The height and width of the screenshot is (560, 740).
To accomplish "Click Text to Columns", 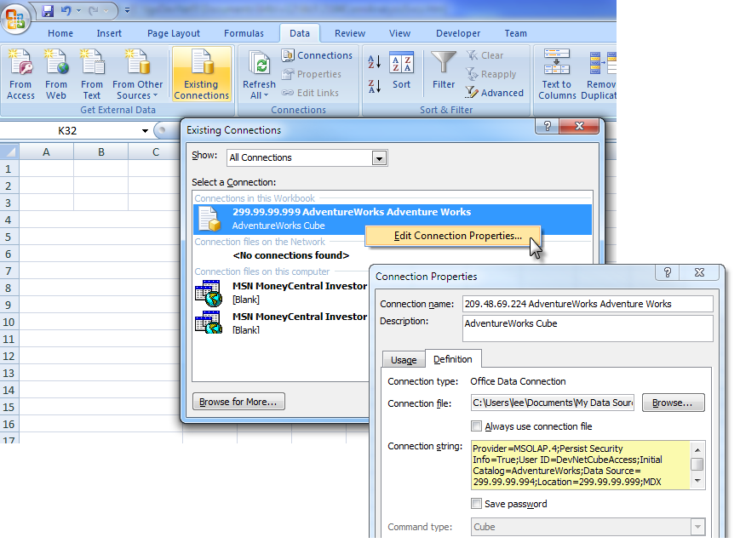I will 557,74.
